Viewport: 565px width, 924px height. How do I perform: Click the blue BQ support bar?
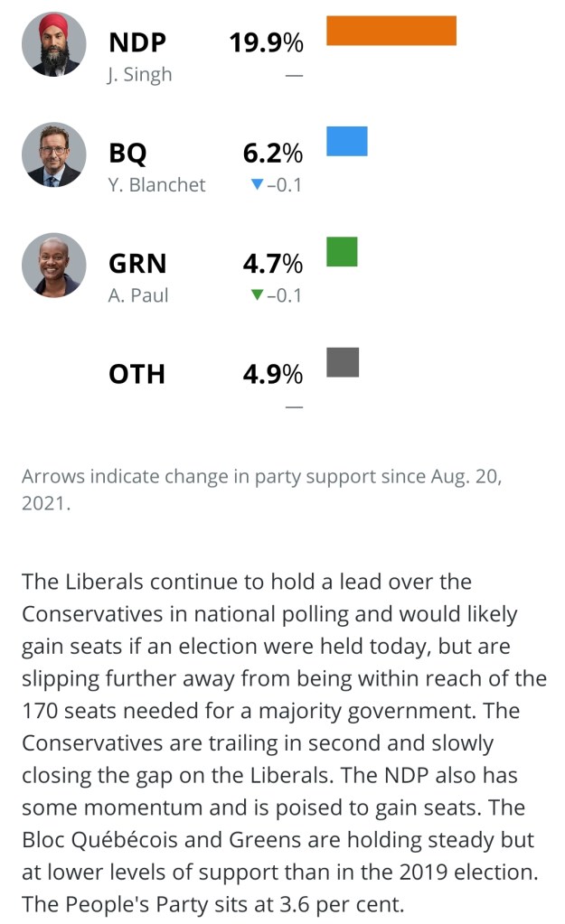(x=346, y=141)
